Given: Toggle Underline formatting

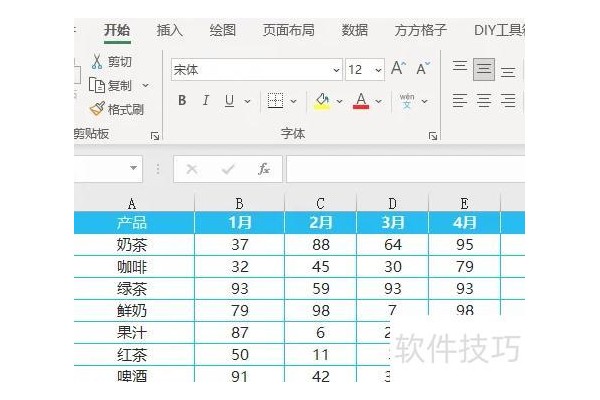Looking at the screenshot, I should [x=229, y=101].
